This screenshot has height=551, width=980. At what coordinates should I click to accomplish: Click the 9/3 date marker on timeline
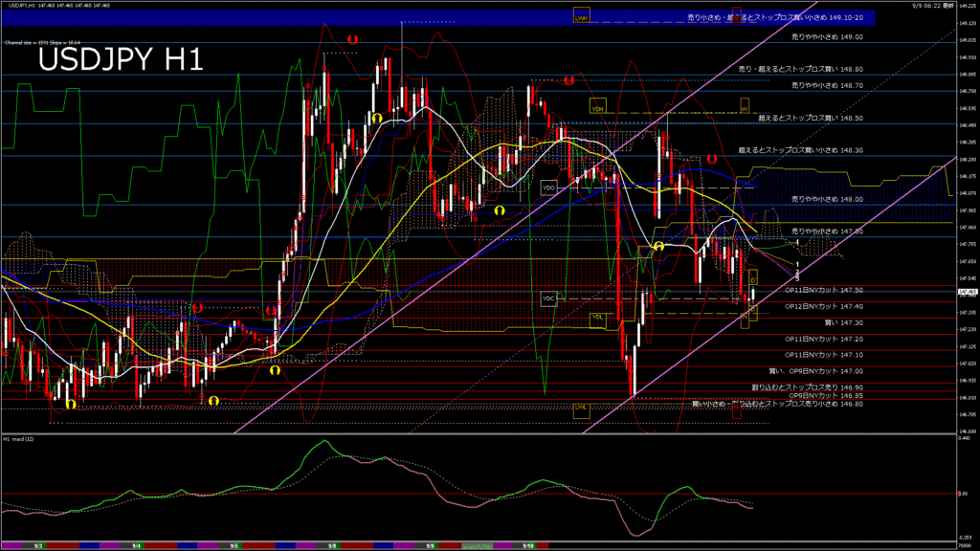click(38, 546)
